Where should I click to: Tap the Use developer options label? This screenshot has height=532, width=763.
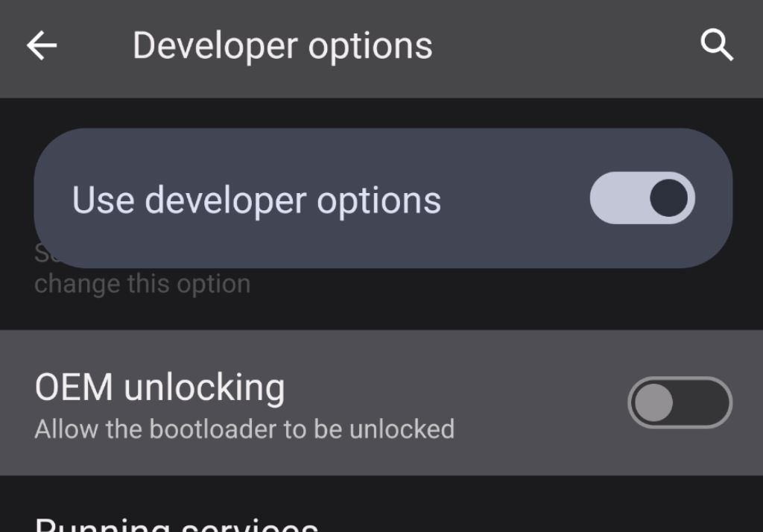coord(256,200)
